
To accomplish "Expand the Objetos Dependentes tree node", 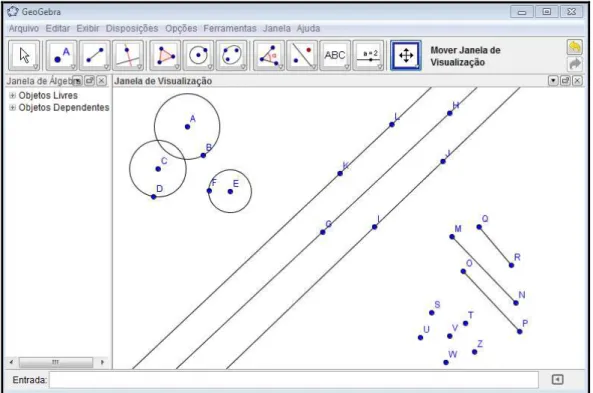I will [x=12, y=107].
